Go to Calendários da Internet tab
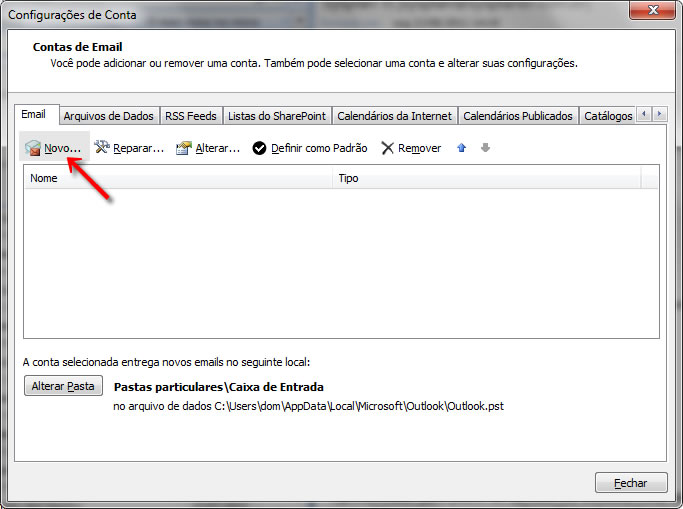Screen dimensions: 683x509 (x=394, y=116)
